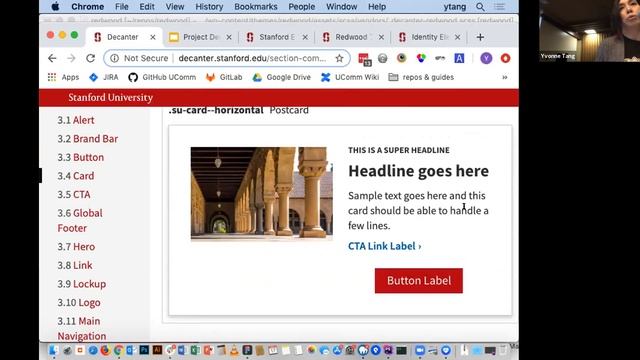Click the red Chrome update icon
Image resolution: width=640 pixels, height=360 pixels.
[505, 58]
